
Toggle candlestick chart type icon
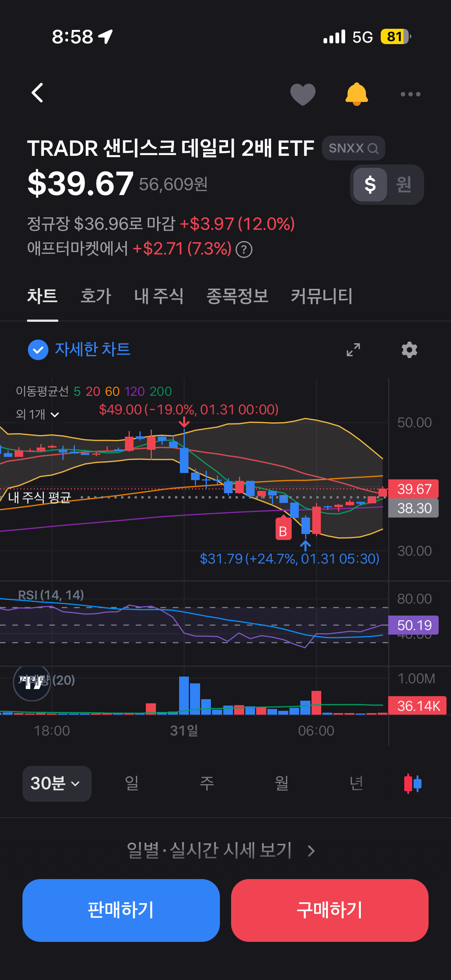coord(412,784)
